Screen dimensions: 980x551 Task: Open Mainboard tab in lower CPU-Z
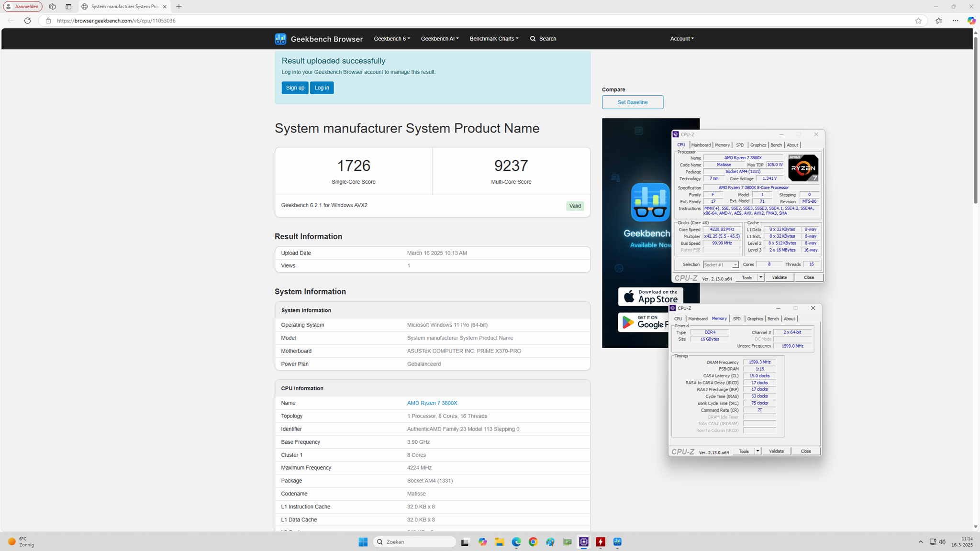698,319
